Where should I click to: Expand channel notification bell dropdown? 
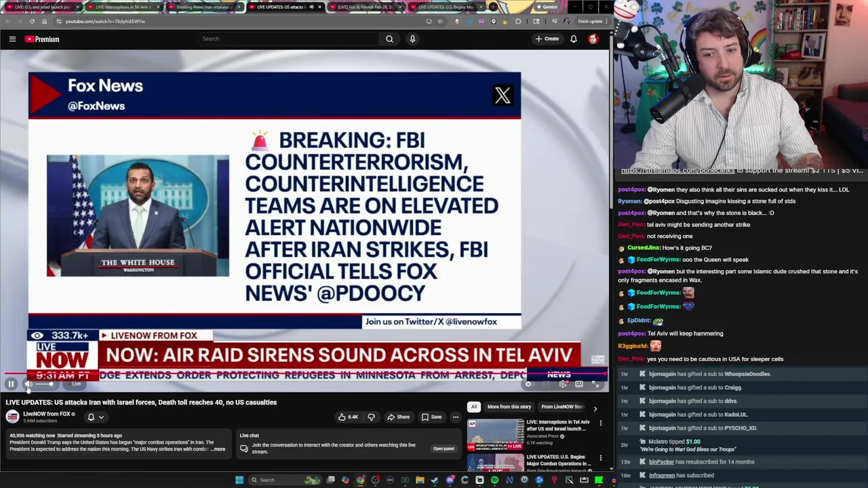(x=95, y=418)
